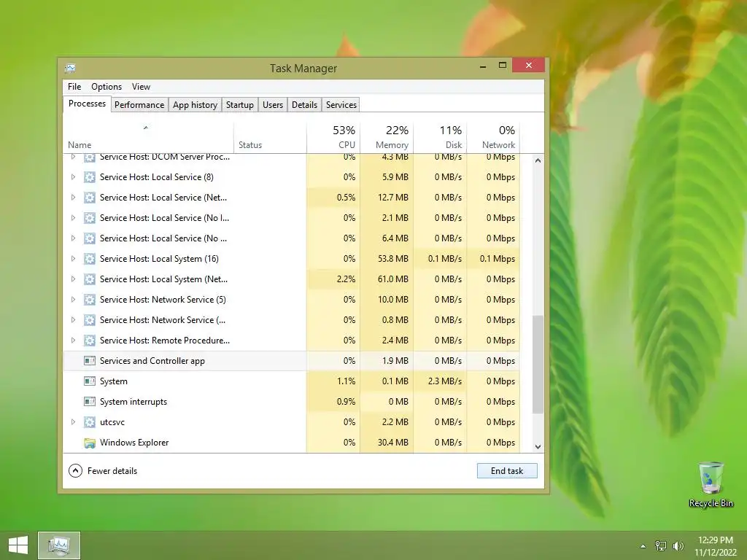Open the File menu
Viewport: 747px width, 560px height.
74,87
